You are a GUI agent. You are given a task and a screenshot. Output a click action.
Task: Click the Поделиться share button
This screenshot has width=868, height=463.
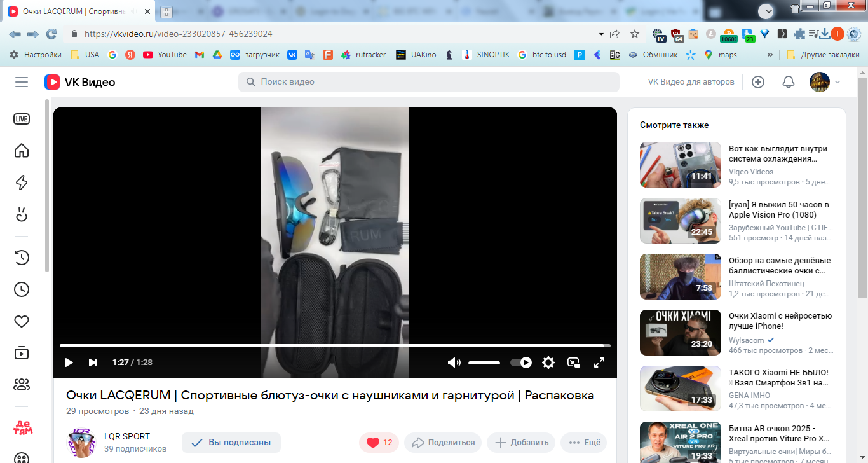444,443
